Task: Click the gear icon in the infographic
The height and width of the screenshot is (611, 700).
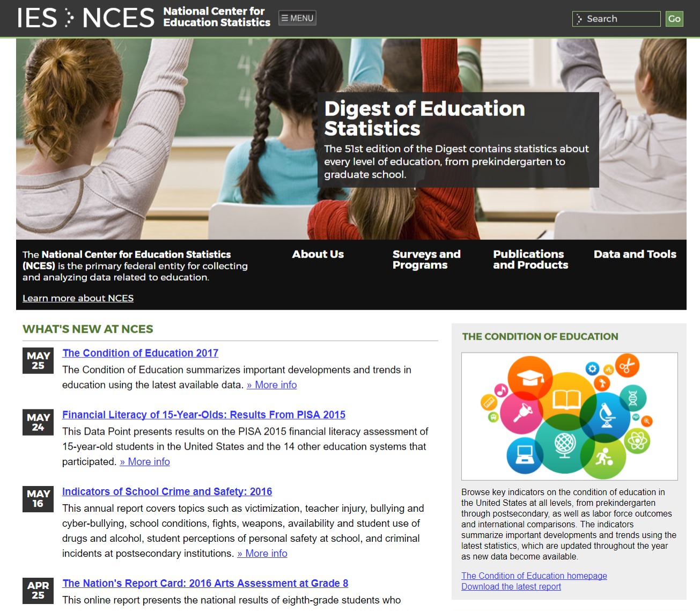Action: 592,368
